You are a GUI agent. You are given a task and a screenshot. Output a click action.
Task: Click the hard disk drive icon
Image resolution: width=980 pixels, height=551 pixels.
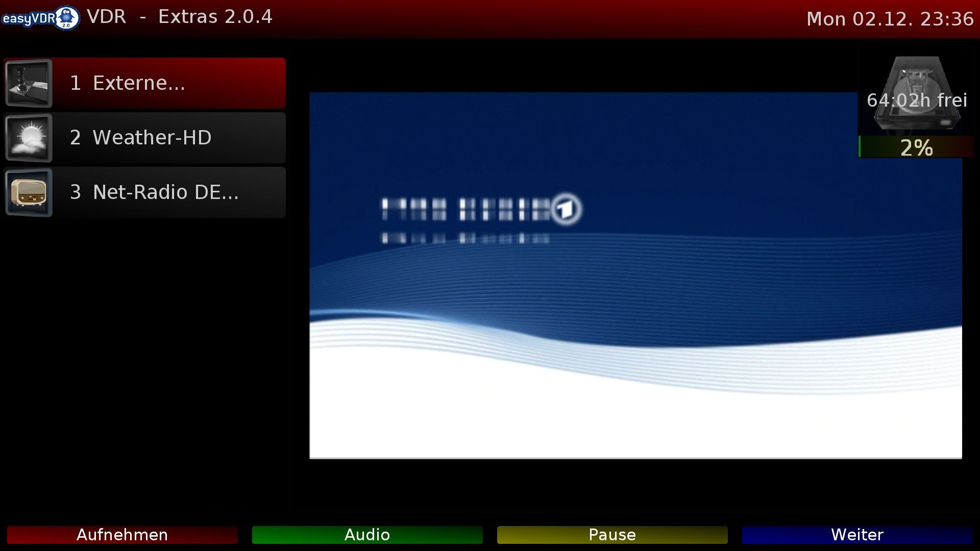point(917,77)
